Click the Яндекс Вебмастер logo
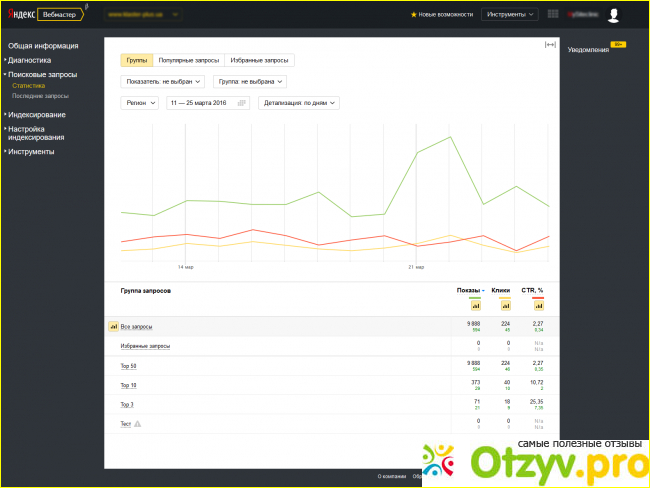Image resolution: width=650 pixels, height=488 pixels. (x=47, y=15)
